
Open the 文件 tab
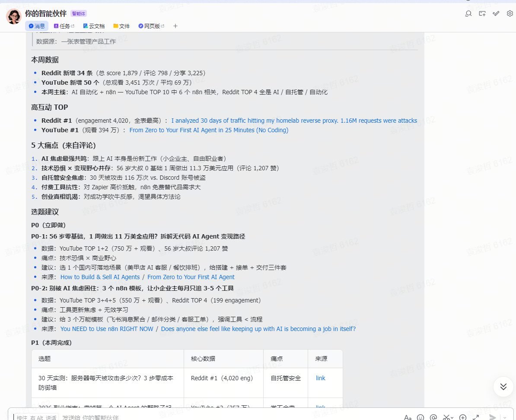click(x=121, y=26)
